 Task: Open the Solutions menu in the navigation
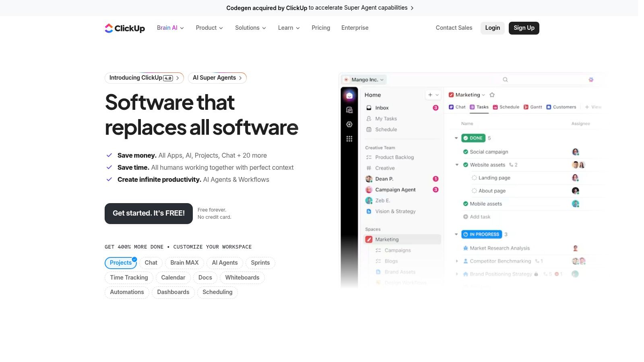click(x=250, y=28)
